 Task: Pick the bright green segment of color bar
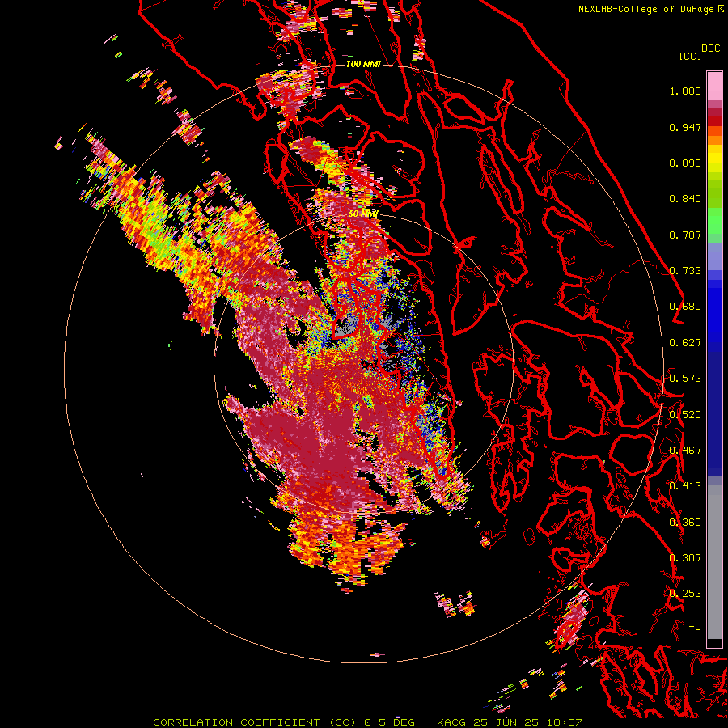coord(714,221)
